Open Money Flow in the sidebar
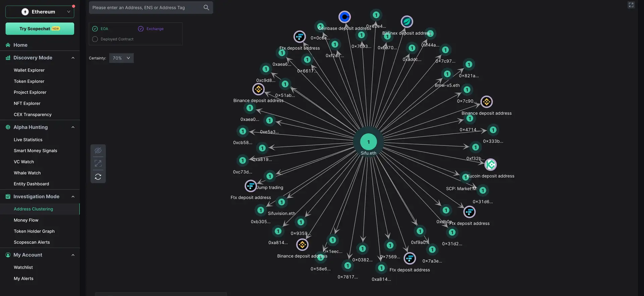 pyautogui.click(x=26, y=220)
